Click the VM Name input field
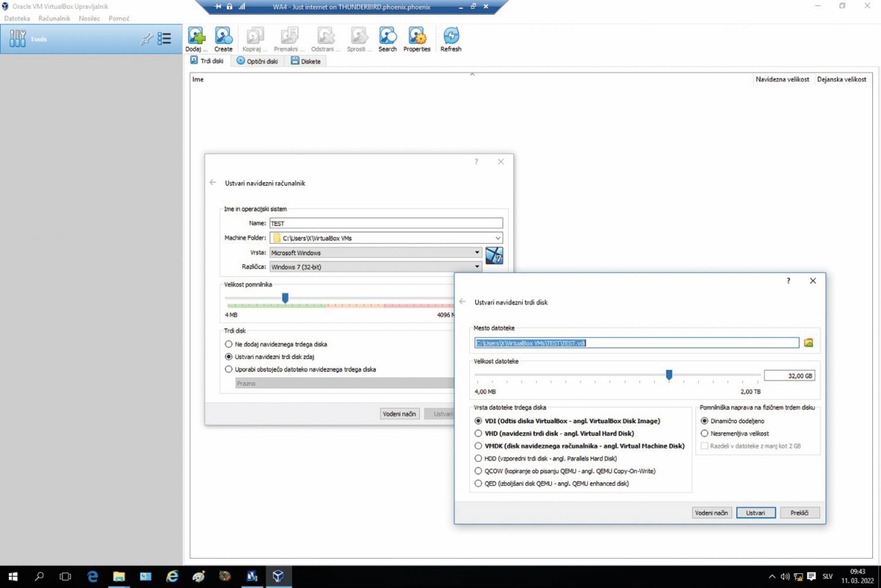881x588 pixels. coord(386,223)
